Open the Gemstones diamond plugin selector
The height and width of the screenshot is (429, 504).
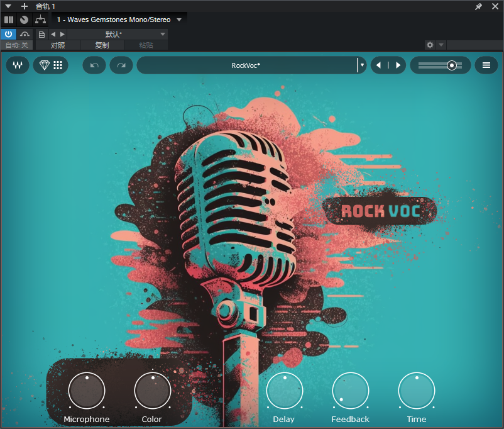point(45,65)
